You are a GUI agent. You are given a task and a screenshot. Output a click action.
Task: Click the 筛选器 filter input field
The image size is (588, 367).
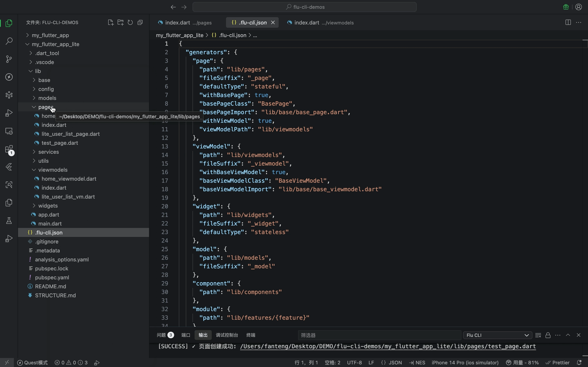click(379, 335)
